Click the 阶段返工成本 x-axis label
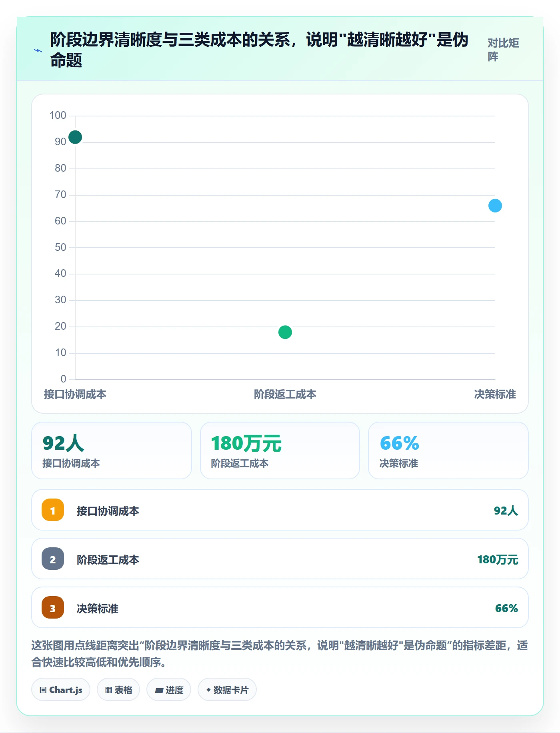The height and width of the screenshot is (733, 560). click(285, 394)
